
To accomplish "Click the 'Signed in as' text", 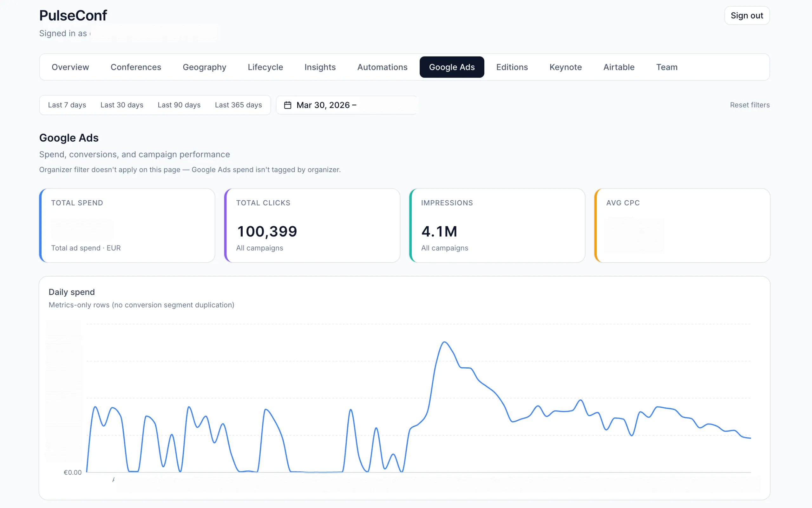I will [x=63, y=34].
